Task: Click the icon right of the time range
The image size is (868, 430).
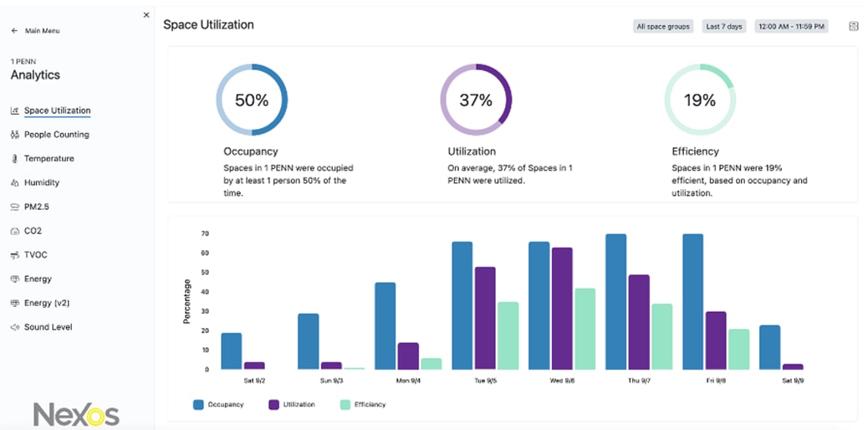Action: coord(853,27)
